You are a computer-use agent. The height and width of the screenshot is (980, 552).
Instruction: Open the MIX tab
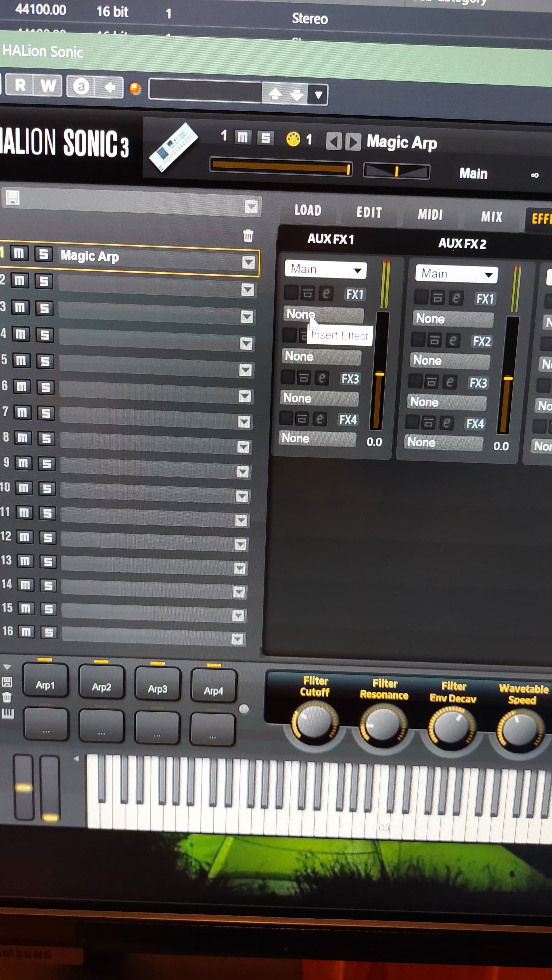(492, 217)
